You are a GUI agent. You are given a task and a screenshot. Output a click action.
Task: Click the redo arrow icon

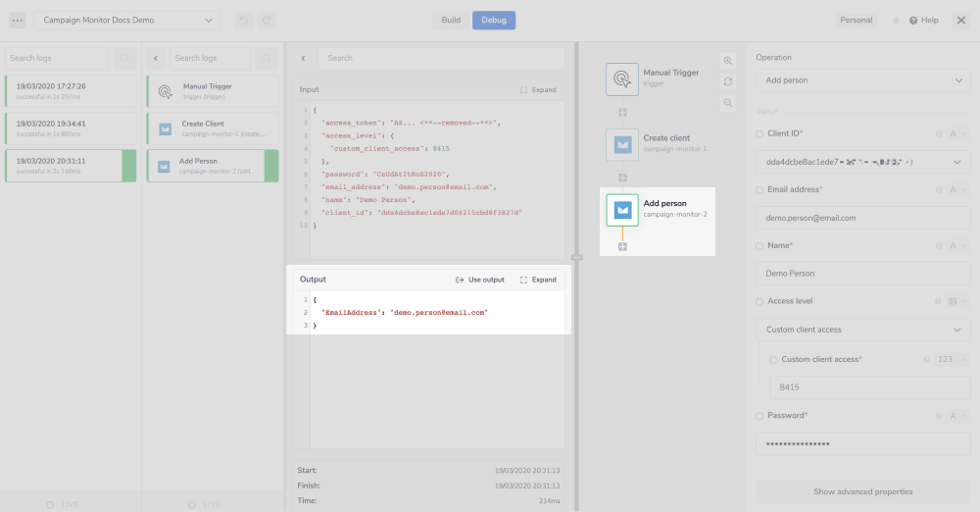point(266,21)
